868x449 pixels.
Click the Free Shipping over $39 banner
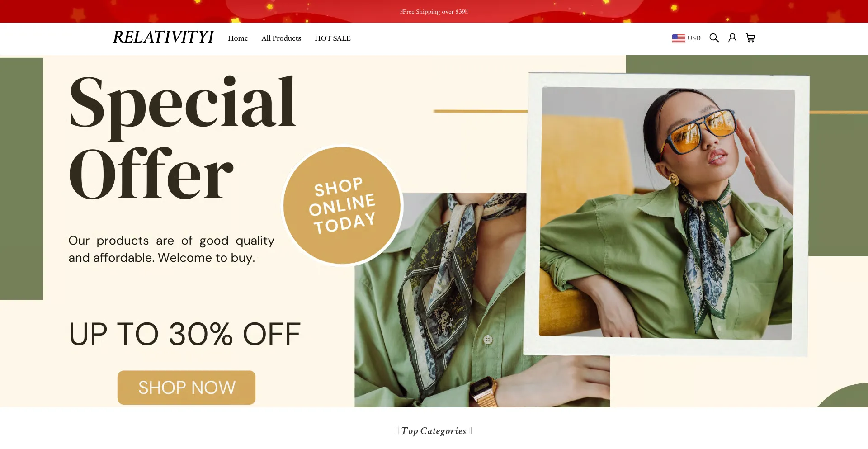(x=434, y=12)
